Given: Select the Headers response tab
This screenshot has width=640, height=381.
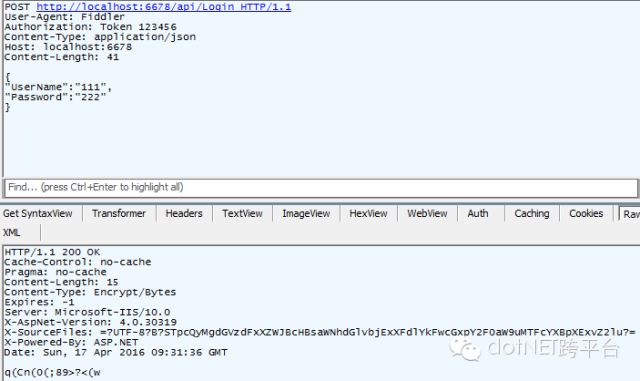Looking at the screenshot, I should point(184,214).
